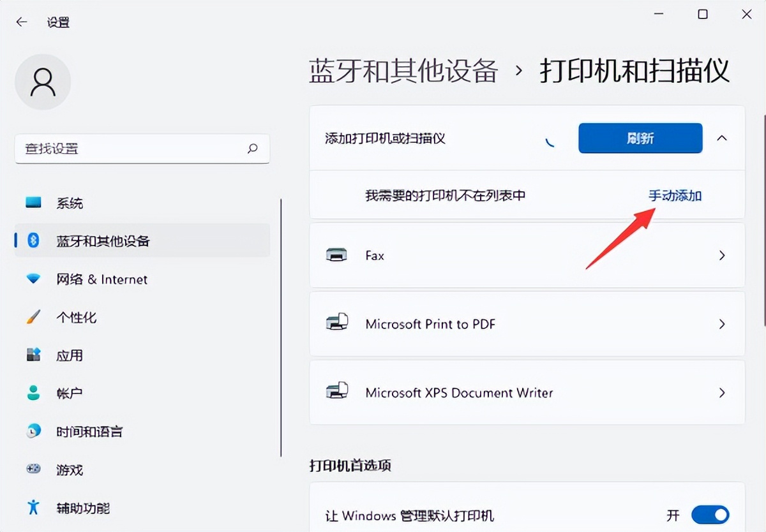Expand the Microsoft XPS Document Writer entry
The height and width of the screenshot is (532, 766).
(x=722, y=392)
